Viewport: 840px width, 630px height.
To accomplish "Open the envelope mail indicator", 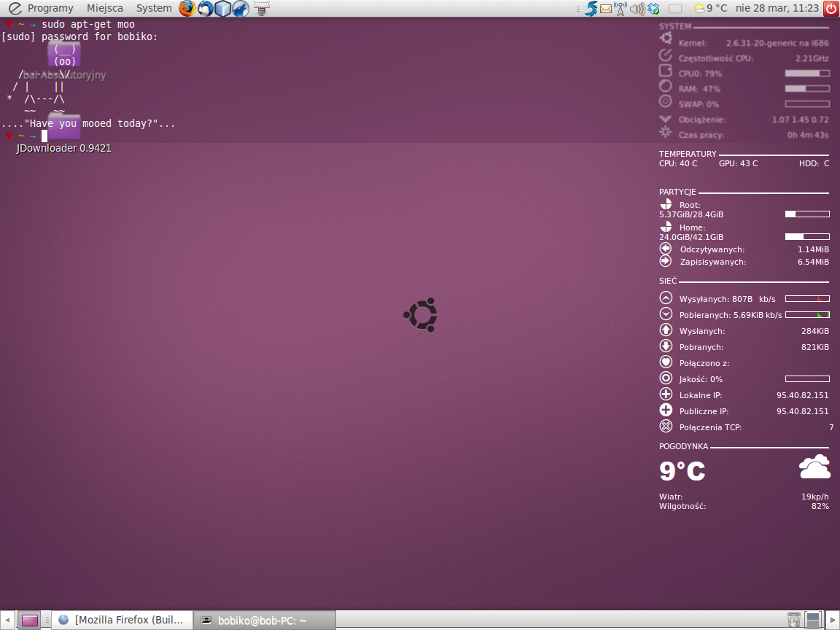I will click(606, 9).
